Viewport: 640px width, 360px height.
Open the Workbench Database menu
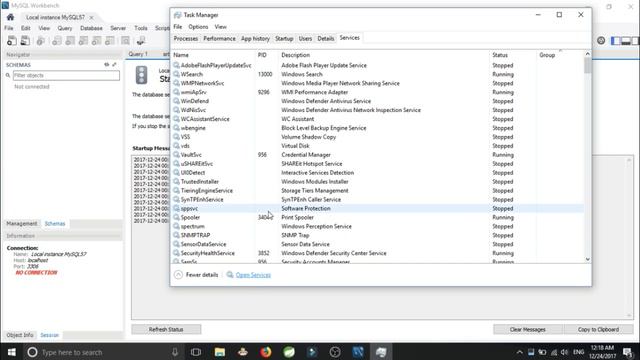[x=91, y=28]
